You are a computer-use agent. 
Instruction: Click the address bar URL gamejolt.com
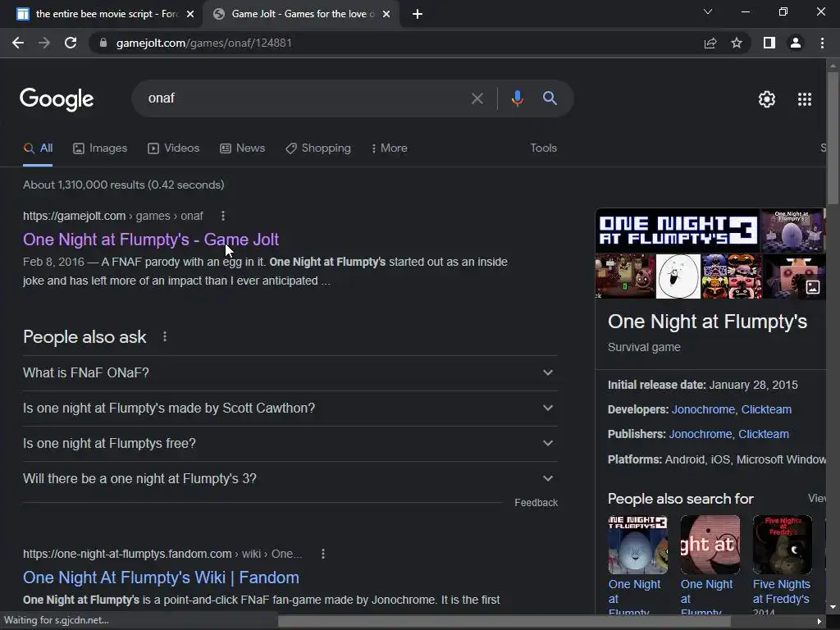(203, 43)
